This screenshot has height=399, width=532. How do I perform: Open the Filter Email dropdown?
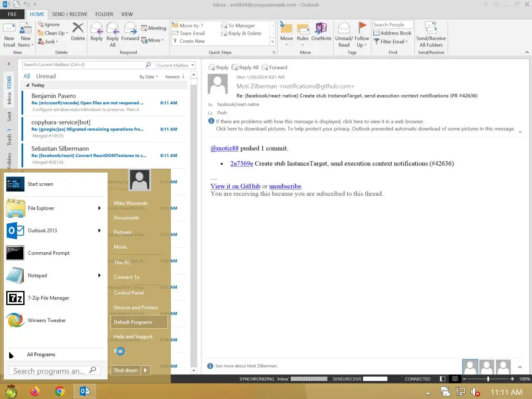[x=391, y=42]
